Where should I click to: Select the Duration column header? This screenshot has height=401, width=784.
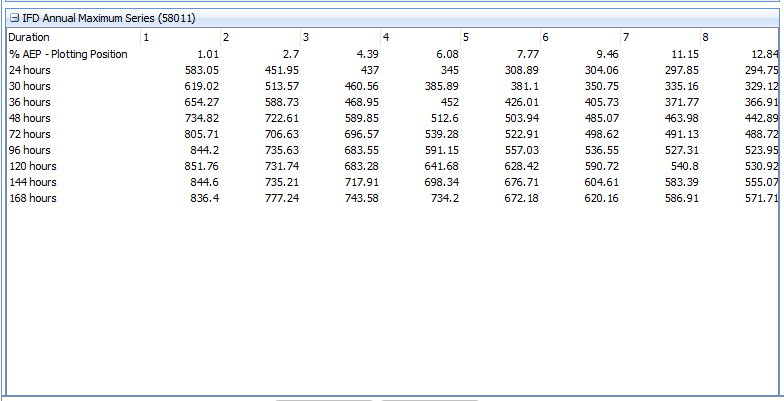point(29,37)
